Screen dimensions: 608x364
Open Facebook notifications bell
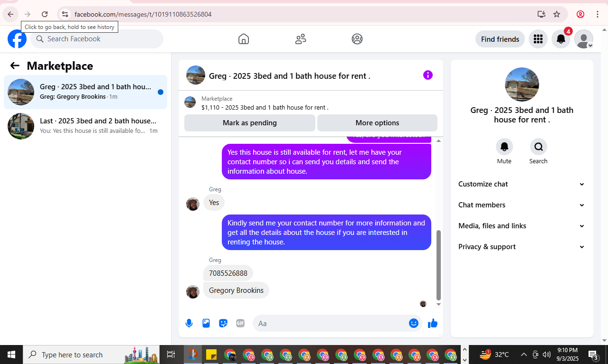click(561, 39)
